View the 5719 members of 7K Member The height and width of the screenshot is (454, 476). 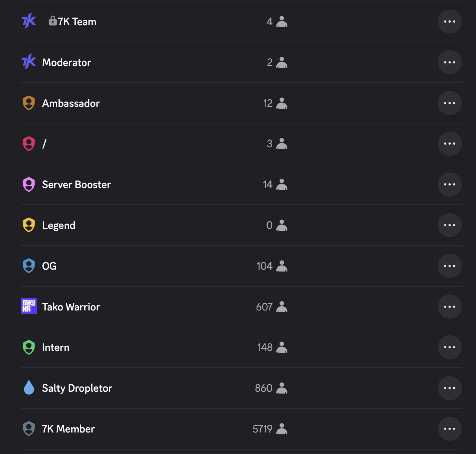click(x=270, y=429)
